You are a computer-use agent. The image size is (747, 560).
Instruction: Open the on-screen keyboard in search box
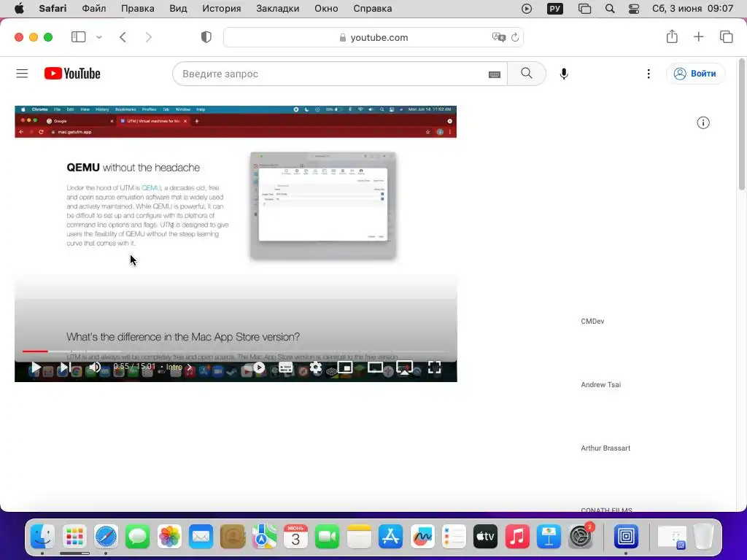[495, 74]
